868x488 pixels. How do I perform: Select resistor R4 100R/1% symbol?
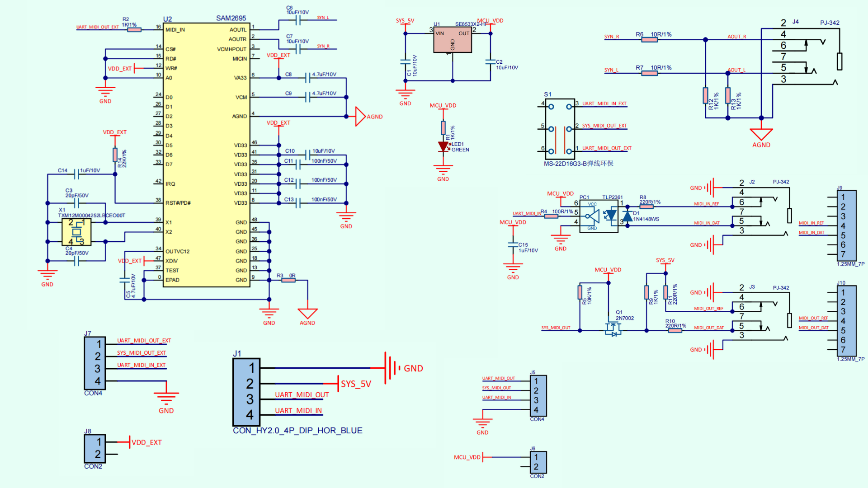pos(551,216)
